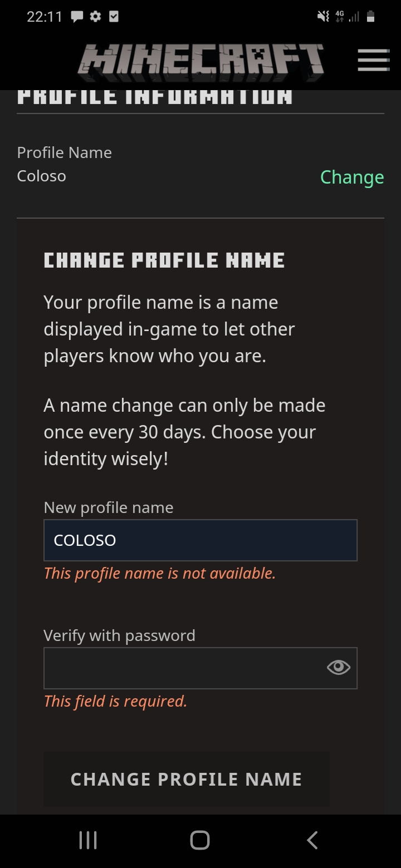Click the current profile name Coloso
The width and height of the screenshot is (401, 868).
pos(42,176)
